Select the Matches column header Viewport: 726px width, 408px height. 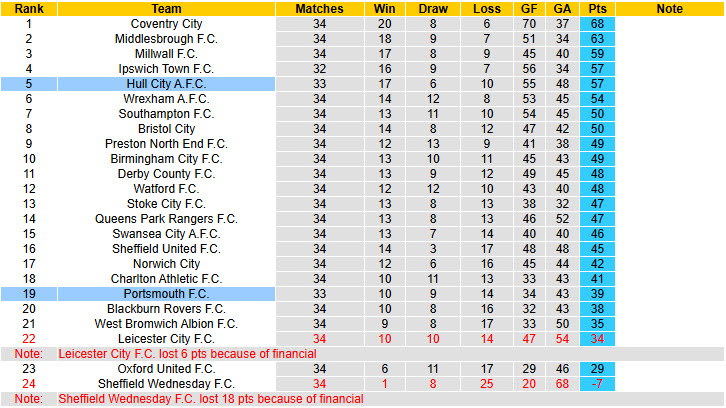pyautogui.click(x=320, y=8)
